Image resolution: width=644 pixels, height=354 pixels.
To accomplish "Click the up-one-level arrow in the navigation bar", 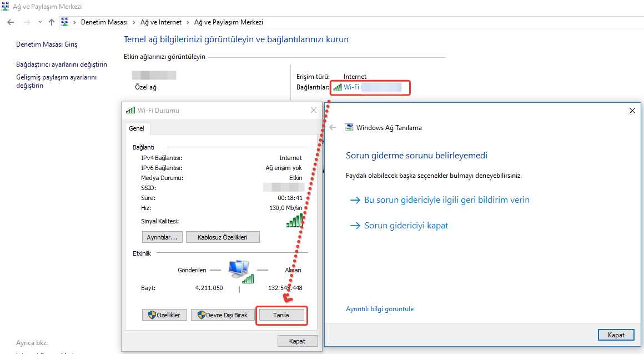I will pyautogui.click(x=52, y=22).
